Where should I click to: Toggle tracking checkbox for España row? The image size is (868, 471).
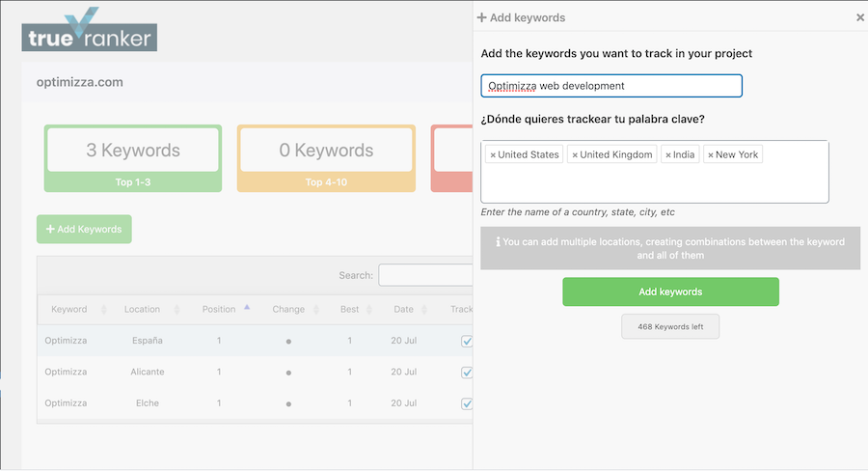(467, 342)
